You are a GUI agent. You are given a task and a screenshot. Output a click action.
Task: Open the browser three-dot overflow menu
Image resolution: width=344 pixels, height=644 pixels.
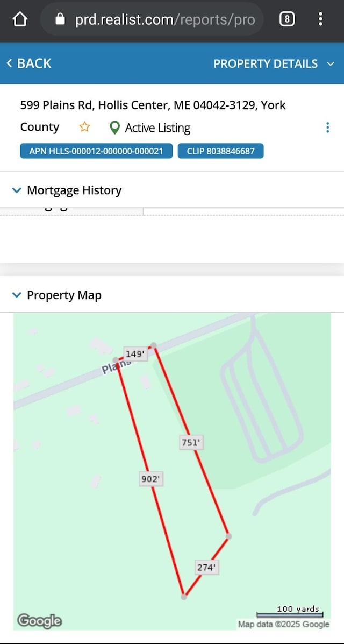[x=320, y=19]
